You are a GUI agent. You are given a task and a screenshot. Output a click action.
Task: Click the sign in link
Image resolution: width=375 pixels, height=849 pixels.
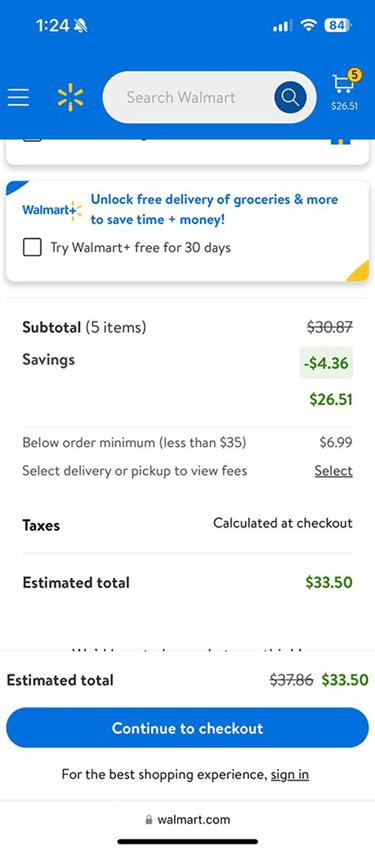[290, 774]
